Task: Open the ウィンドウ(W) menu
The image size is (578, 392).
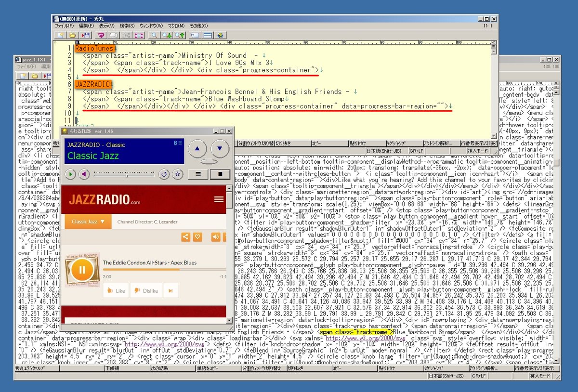Action: click(x=151, y=26)
